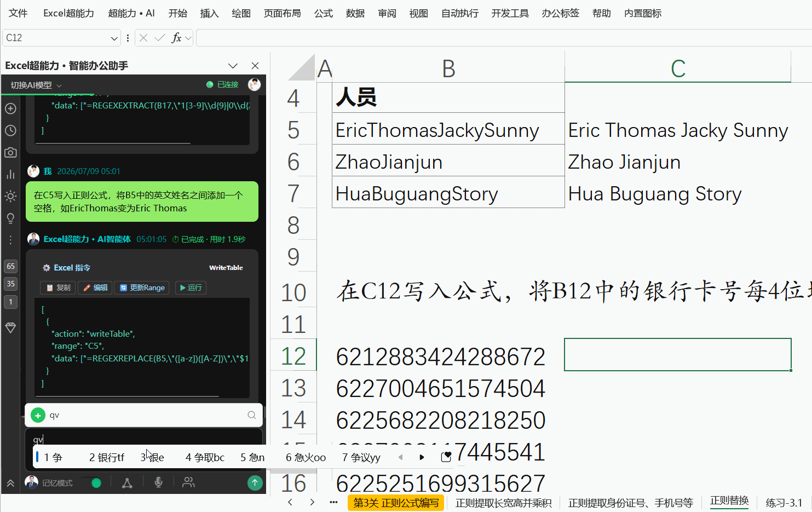Click the 复制 copy button

pyautogui.click(x=59, y=287)
